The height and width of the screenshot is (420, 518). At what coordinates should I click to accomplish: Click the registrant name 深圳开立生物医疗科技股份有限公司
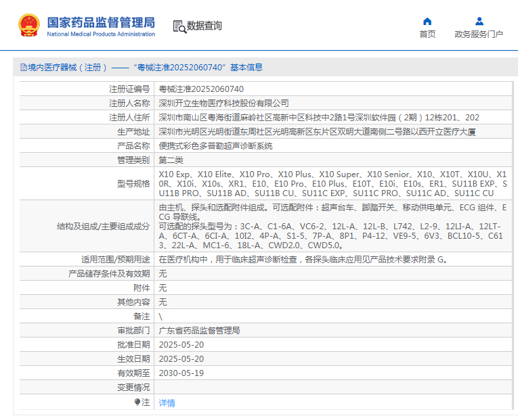(223, 103)
